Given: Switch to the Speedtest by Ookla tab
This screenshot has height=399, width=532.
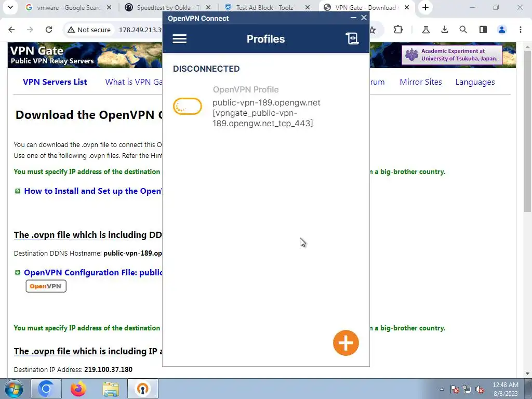Looking at the screenshot, I should tap(168, 7).
